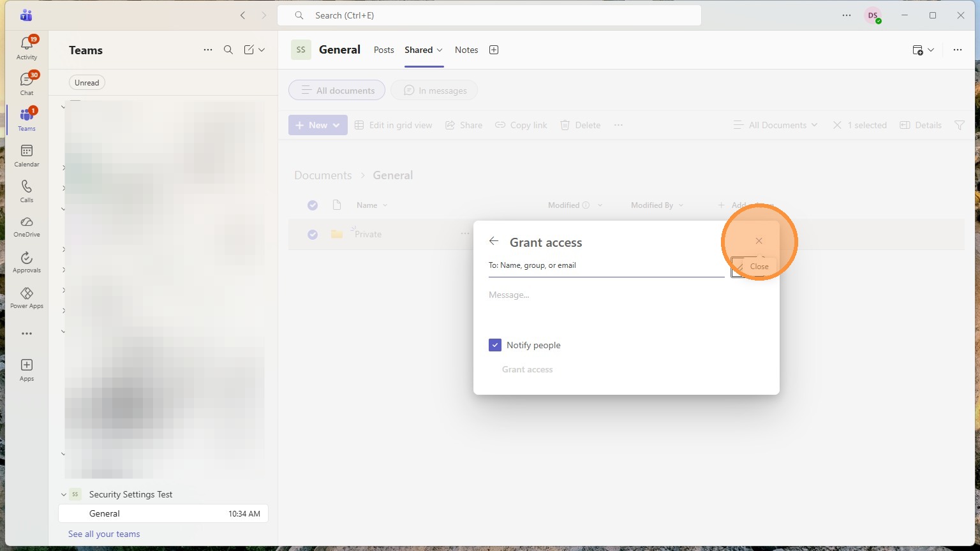Open the channel's more options ellipsis
Screen dimensions: 980x551
[x=958, y=50]
